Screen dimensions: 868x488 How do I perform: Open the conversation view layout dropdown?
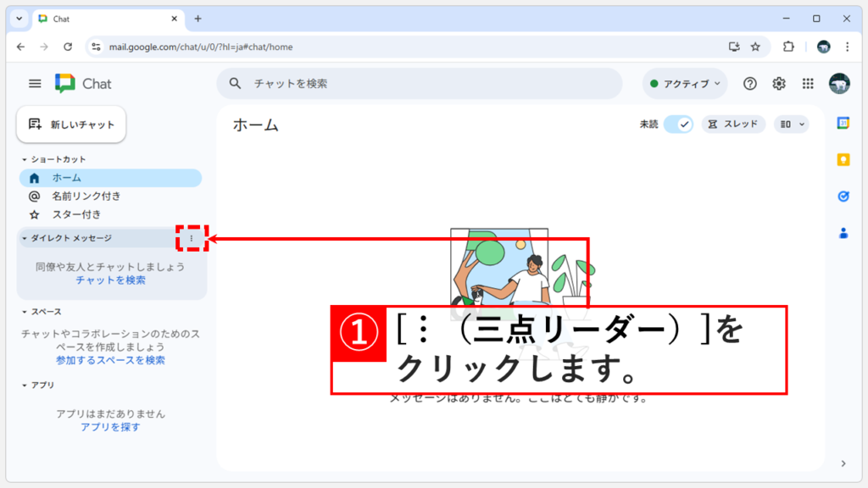(791, 124)
